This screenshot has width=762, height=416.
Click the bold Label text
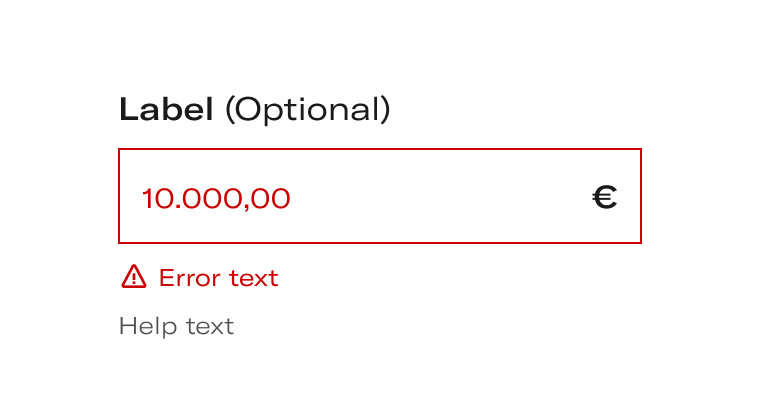click(166, 109)
